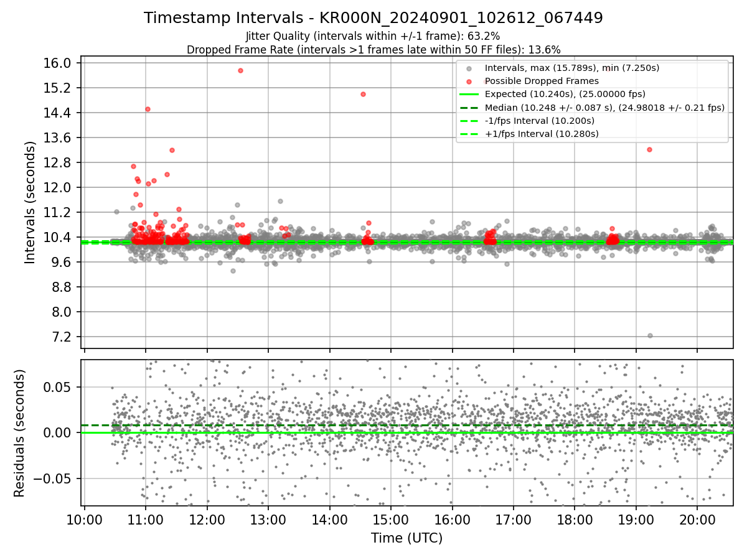Click the plot title 'Timestamp Intervals - KR000N_20240901_102612_067449'
747x560 pixels.
374,18
